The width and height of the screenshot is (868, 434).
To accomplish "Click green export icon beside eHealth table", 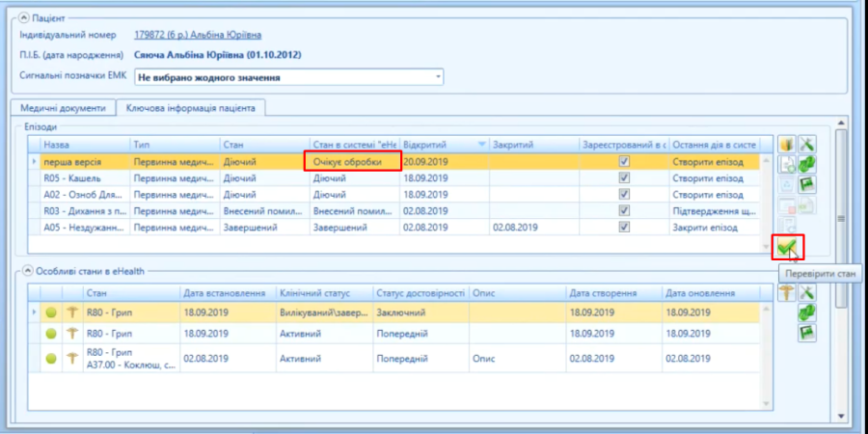I will pos(807,332).
